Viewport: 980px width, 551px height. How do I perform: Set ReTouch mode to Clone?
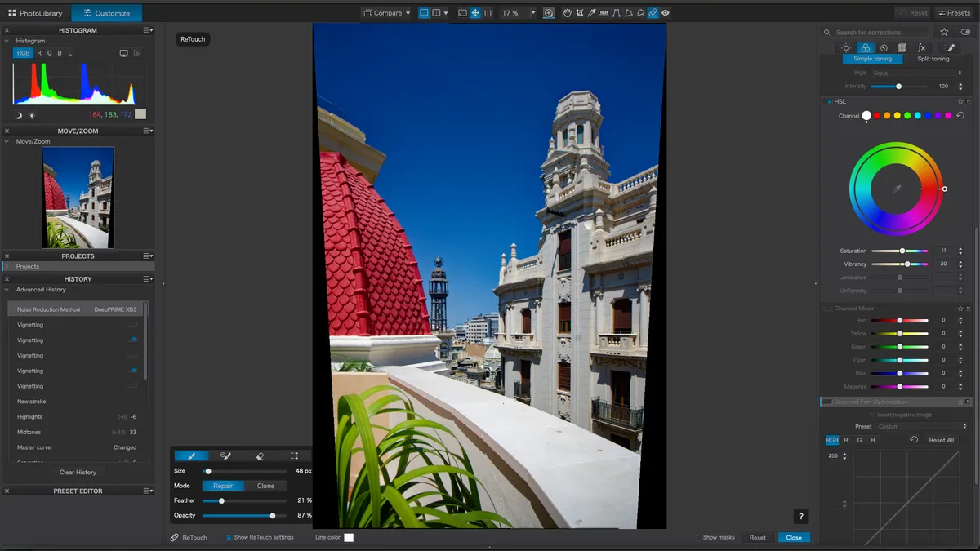[266, 486]
